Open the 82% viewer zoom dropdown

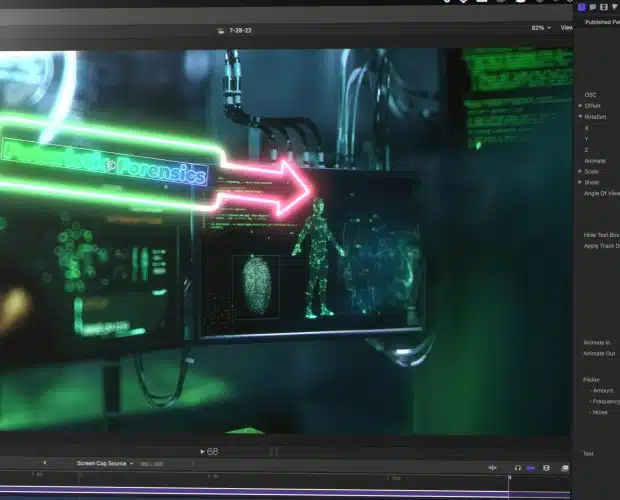pos(541,28)
